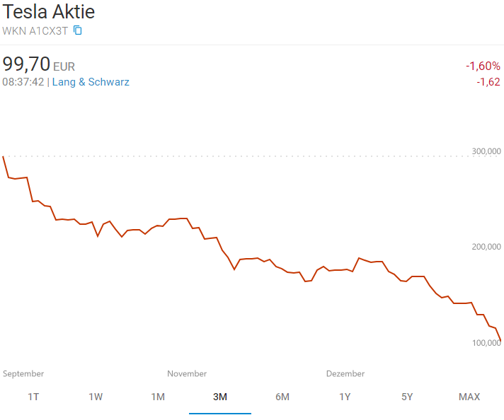Click the active 3M range tab
Screen dimensions: 504x420
click(x=220, y=397)
